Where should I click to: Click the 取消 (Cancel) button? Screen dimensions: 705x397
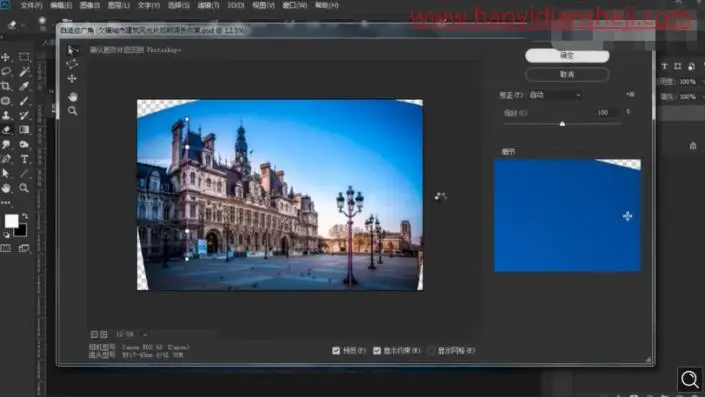(567, 74)
